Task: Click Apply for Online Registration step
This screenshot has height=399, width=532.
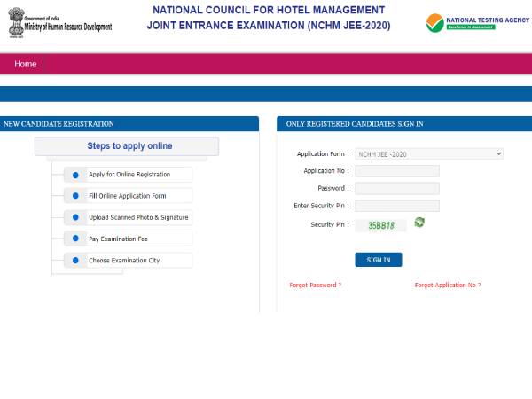Action: point(129,175)
